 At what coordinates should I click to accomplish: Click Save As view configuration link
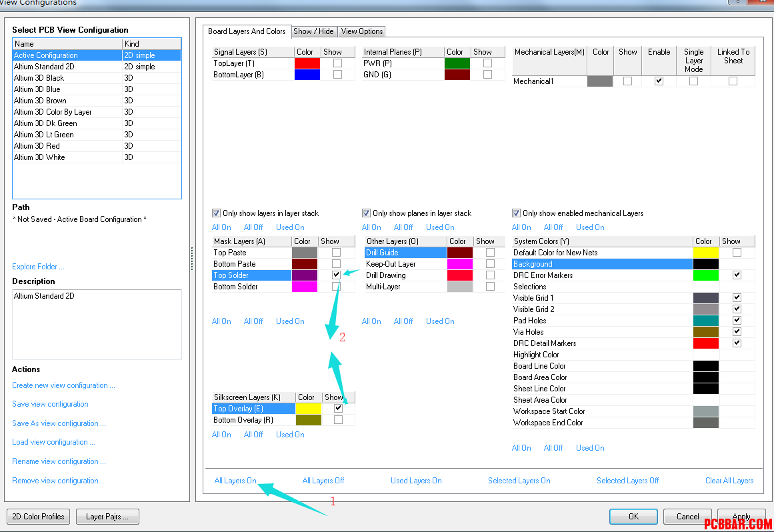tap(59, 423)
